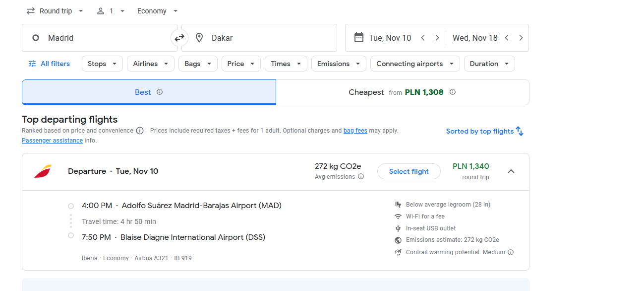Viewport: 644px width, 291px height.
Task: Click the Madrid origin input field
Action: 100,38
